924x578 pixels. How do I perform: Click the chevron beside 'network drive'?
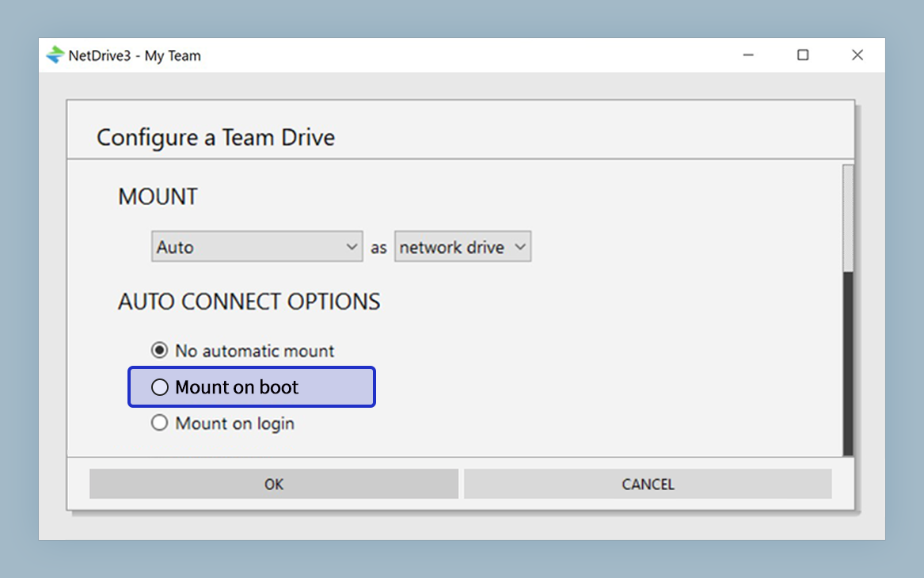[521, 246]
